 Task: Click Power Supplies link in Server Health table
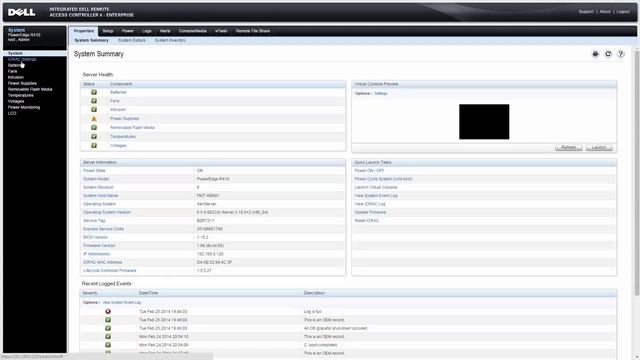point(124,118)
